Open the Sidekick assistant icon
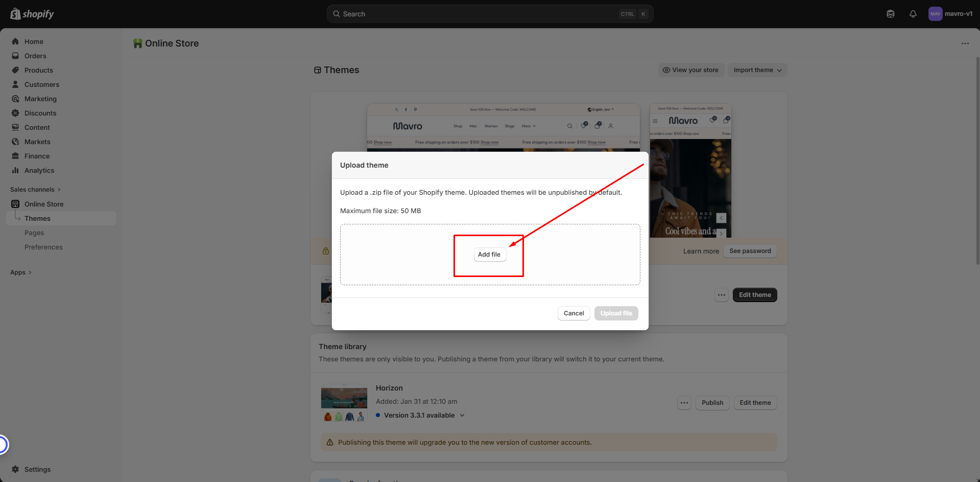The height and width of the screenshot is (482, 980). point(890,14)
